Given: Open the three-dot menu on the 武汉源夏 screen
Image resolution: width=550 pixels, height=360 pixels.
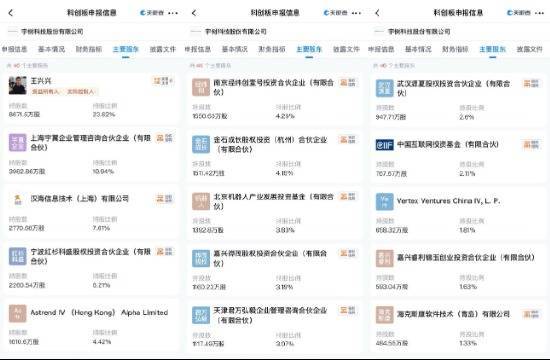Looking at the screenshot, I should [x=539, y=13].
